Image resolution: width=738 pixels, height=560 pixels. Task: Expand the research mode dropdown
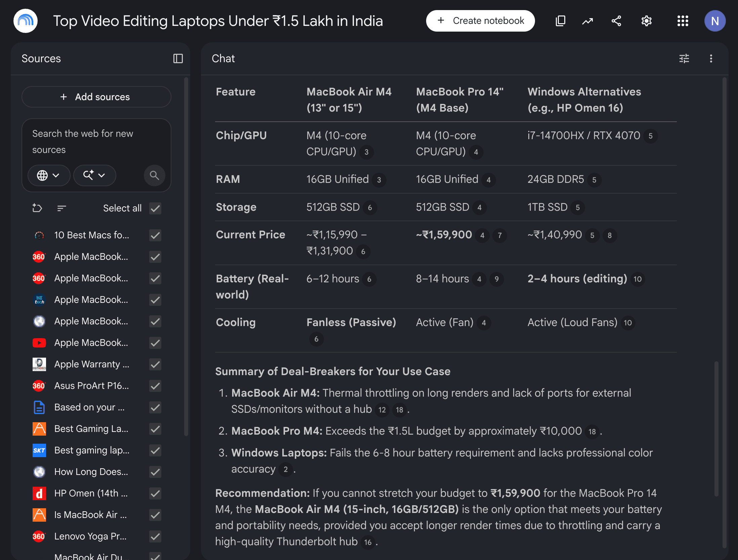(94, 175)
